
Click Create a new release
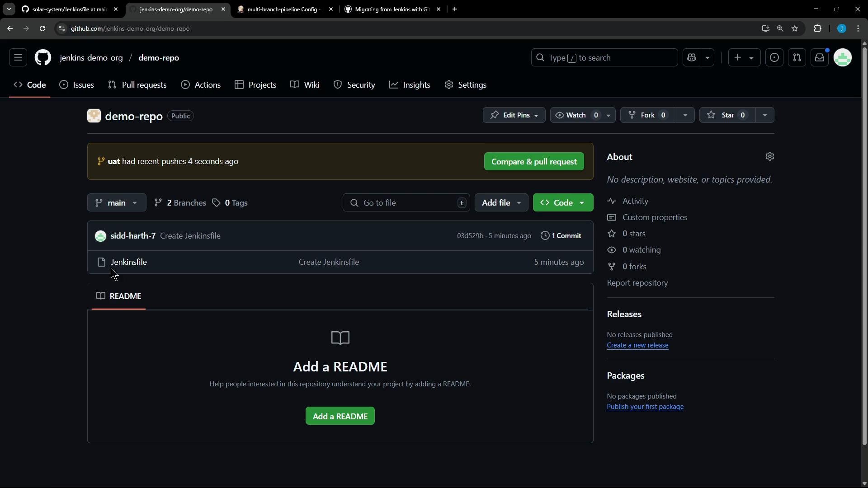637,345
